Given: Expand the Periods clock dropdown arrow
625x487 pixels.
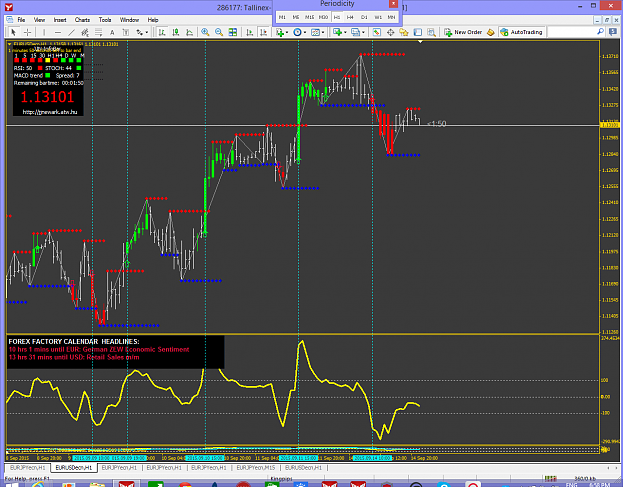Looking at the screenshot, I should coord(305,33).
